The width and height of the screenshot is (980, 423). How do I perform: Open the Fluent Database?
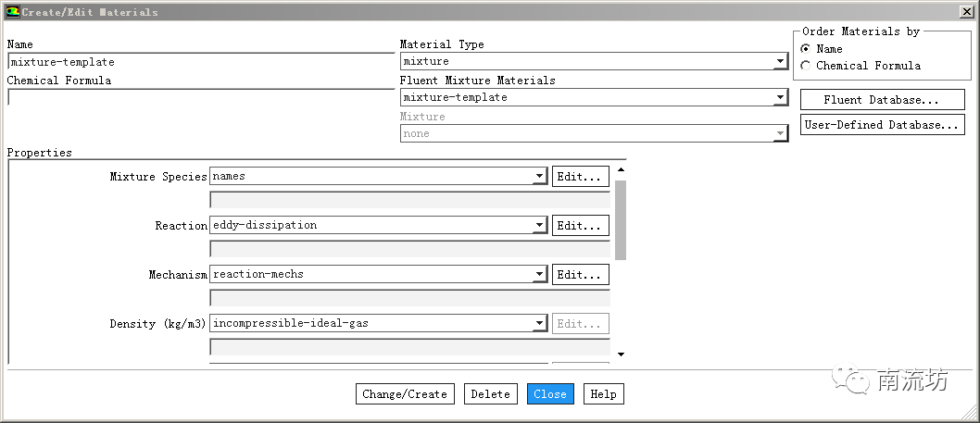click(882, 100)
